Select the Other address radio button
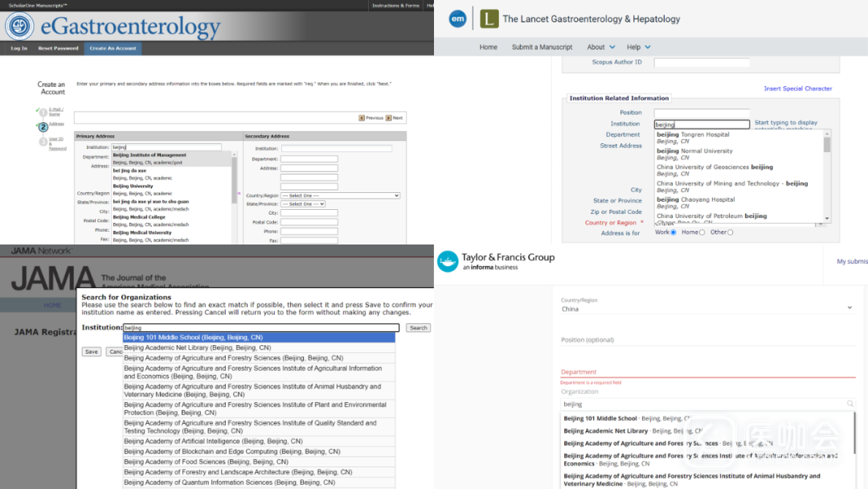 [x=730, y=232]
